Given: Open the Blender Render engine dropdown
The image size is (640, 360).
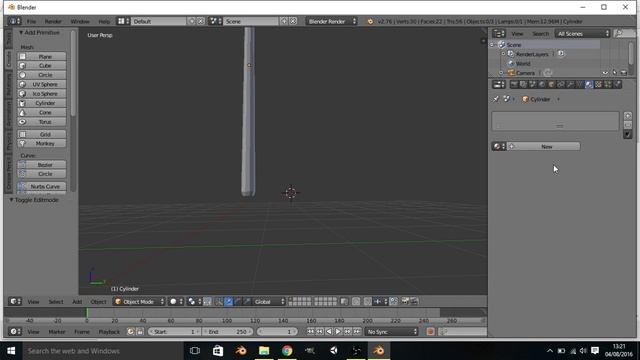Looking at the screenshot, I should point(331,21).
